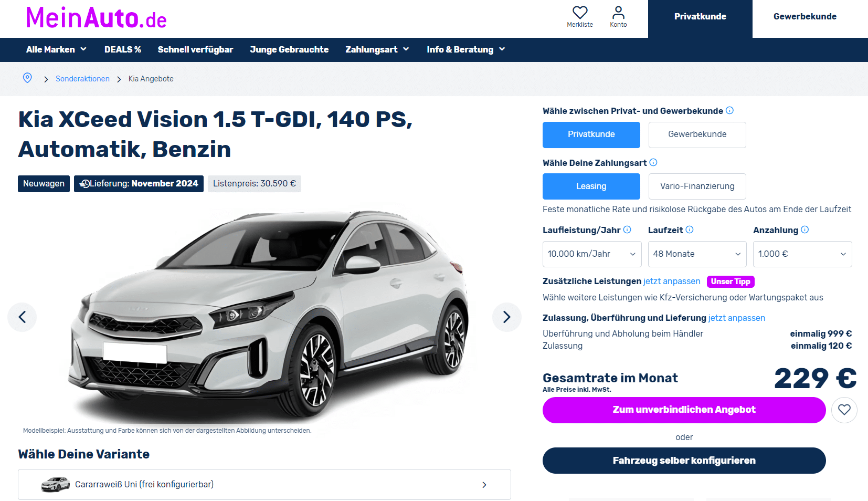Open Laufzeit 48 Monate dropdown
Viewport: 868px width, 501px height.
click(697, 254)
